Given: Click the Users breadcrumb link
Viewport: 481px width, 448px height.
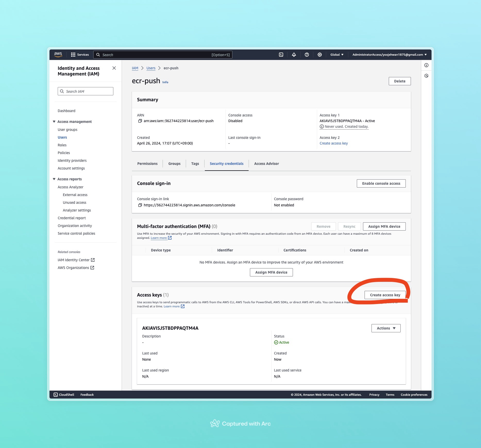Looking at the screenshot, I should tap(151, 68).
